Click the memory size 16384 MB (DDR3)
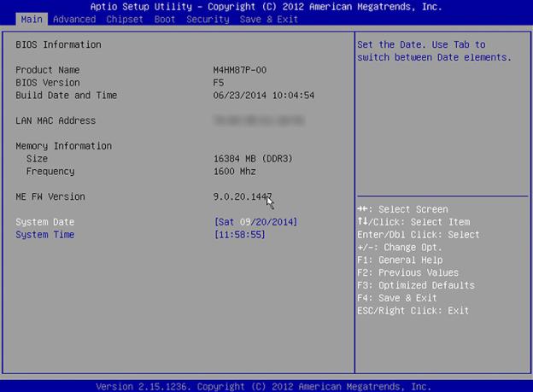 tap(253, 159)
